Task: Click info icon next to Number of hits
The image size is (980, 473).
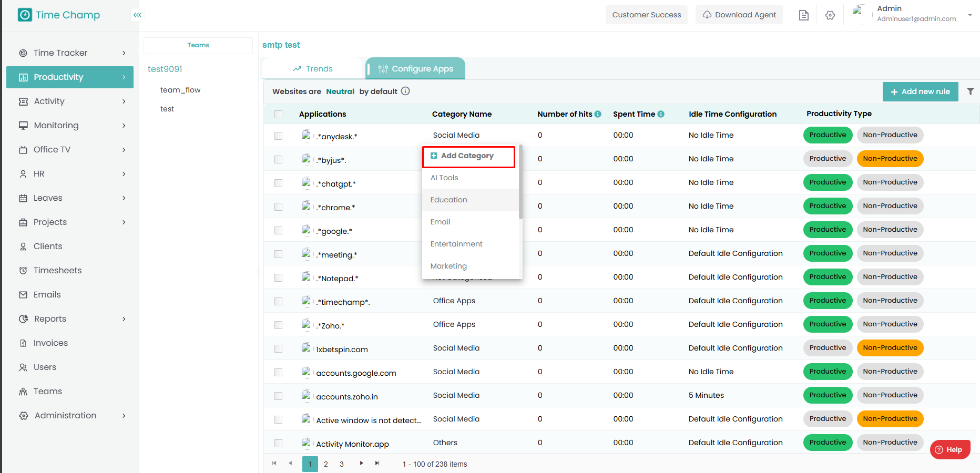Action: (x=598, y=114)
